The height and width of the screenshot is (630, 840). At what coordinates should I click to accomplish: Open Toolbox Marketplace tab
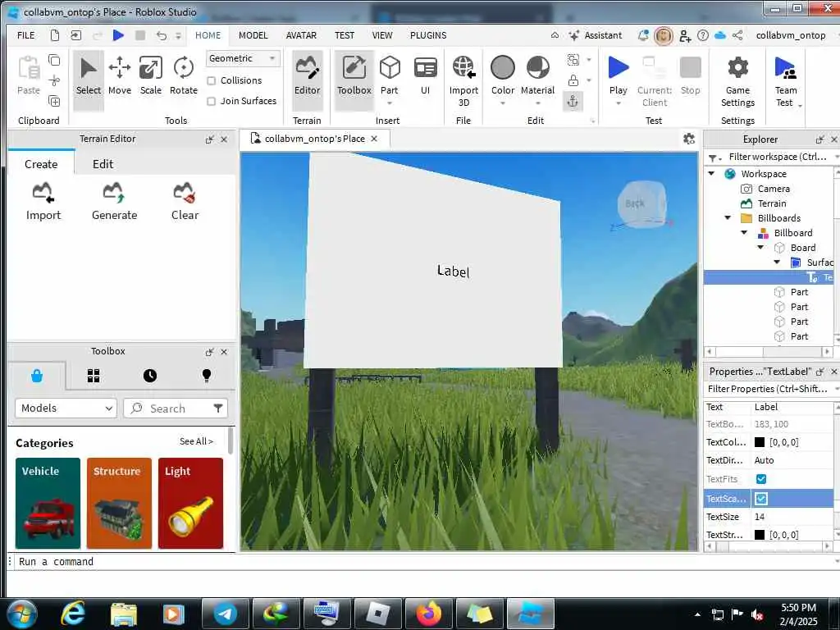(37, 376)
